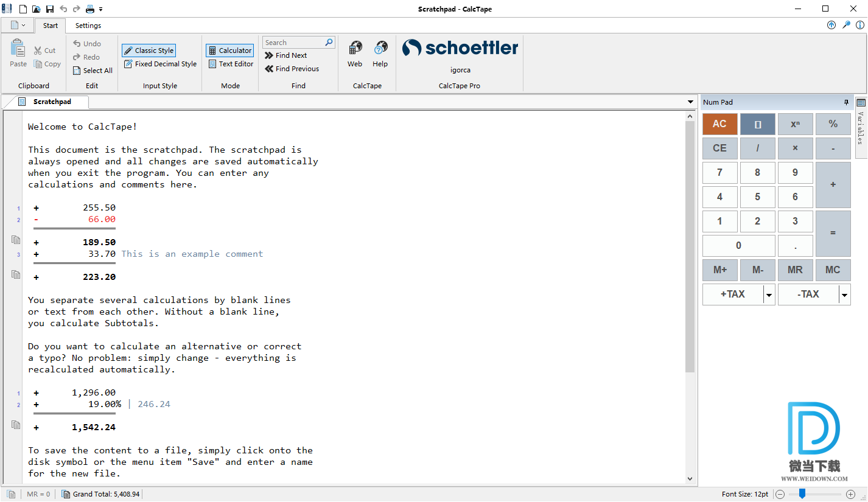Click the font size increase plus icon
Screen dimensions: 868x502
click(x=851, y=494)
